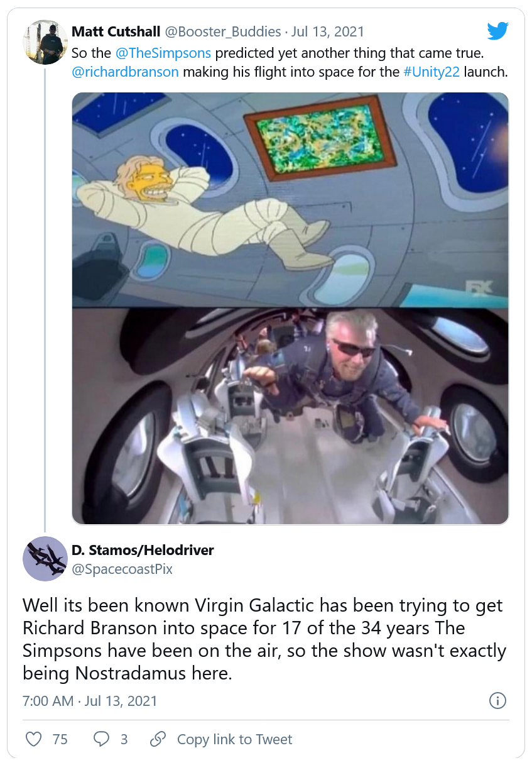This screenshot has width=532, height=770.
Task: Click the main reply tweet text
Action: [x=264, y=639]
